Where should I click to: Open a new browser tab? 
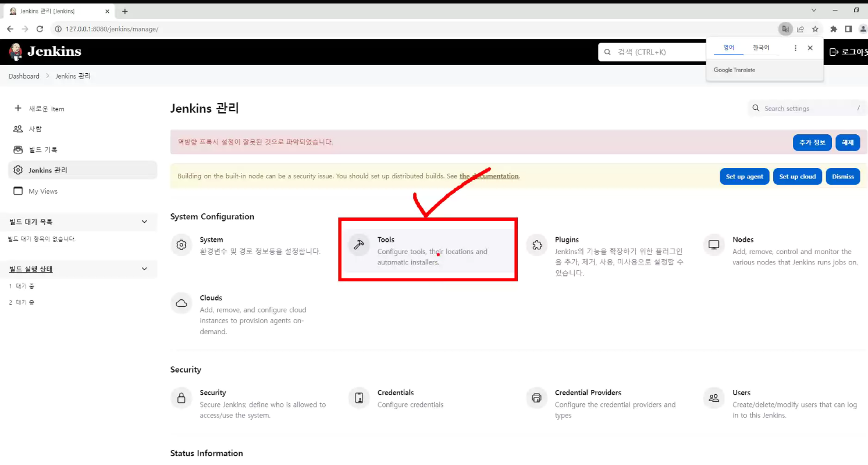125,11
